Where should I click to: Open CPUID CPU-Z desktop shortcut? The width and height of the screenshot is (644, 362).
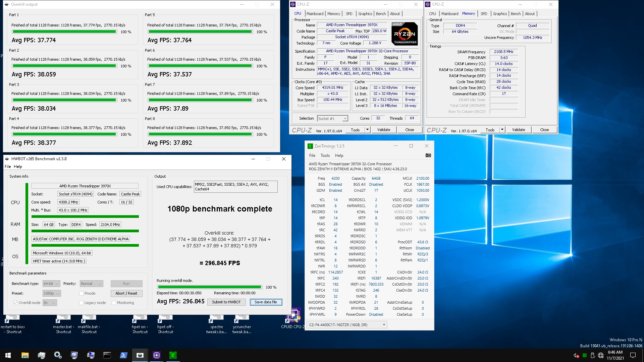(293, 318)
